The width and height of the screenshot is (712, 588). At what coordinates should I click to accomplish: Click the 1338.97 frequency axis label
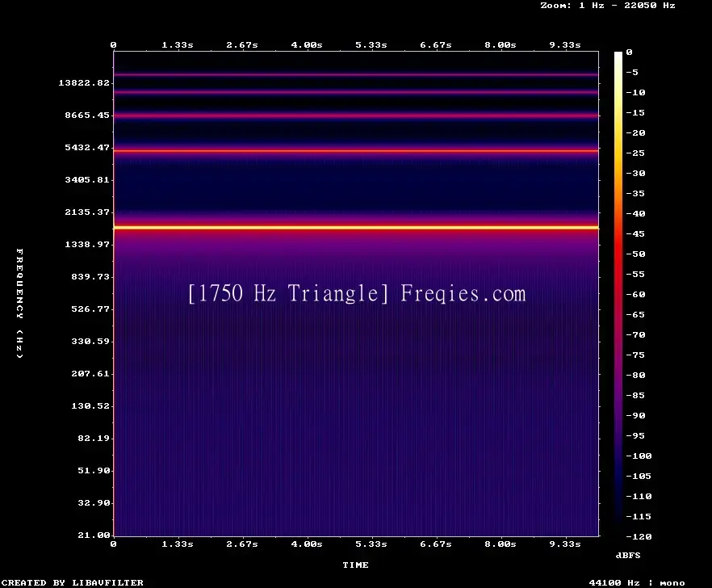pyautogui.click(x=87, y=244)
